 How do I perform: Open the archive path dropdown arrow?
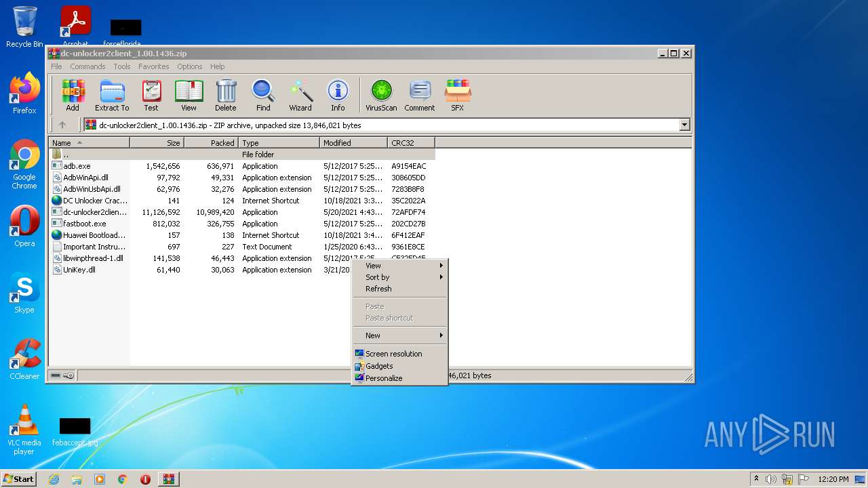click(684, 125)
